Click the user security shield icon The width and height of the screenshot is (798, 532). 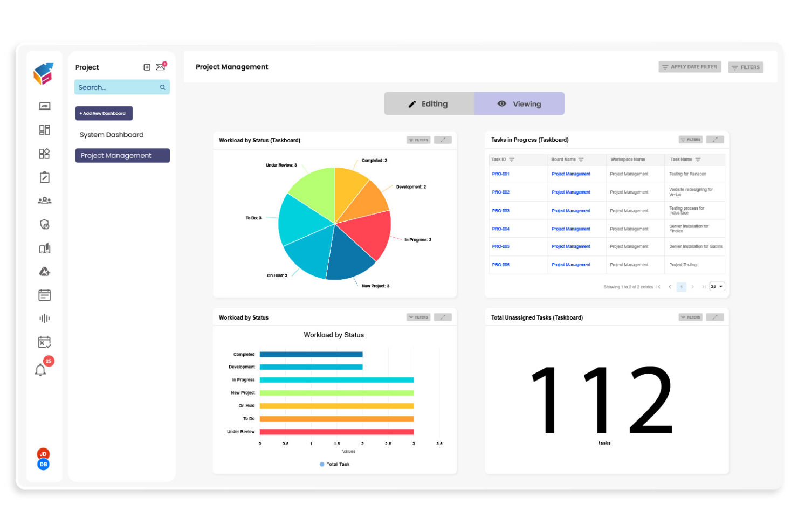(44, 224)
